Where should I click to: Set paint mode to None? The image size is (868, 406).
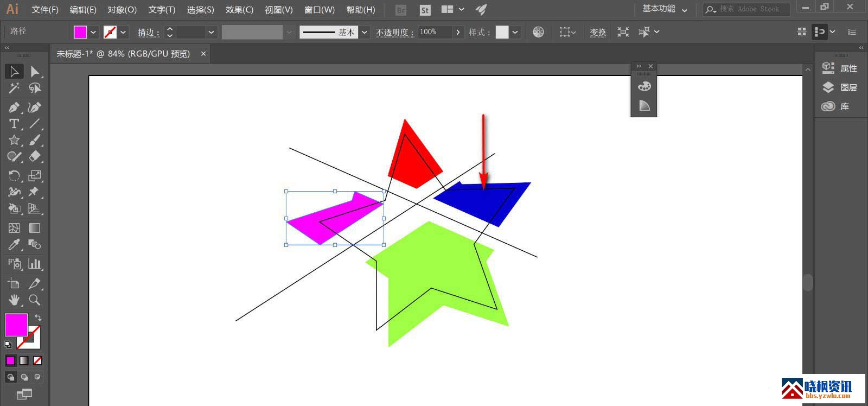pos(37,360)
